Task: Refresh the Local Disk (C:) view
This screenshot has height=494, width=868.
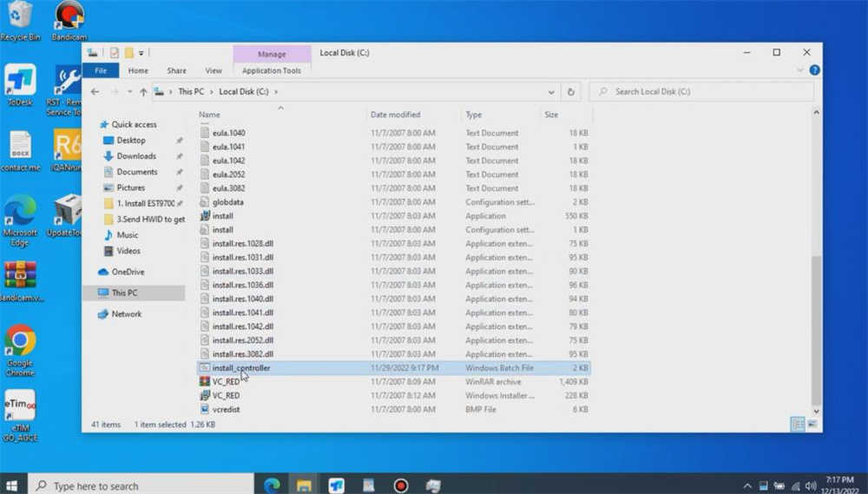Action: pos(571,92)
